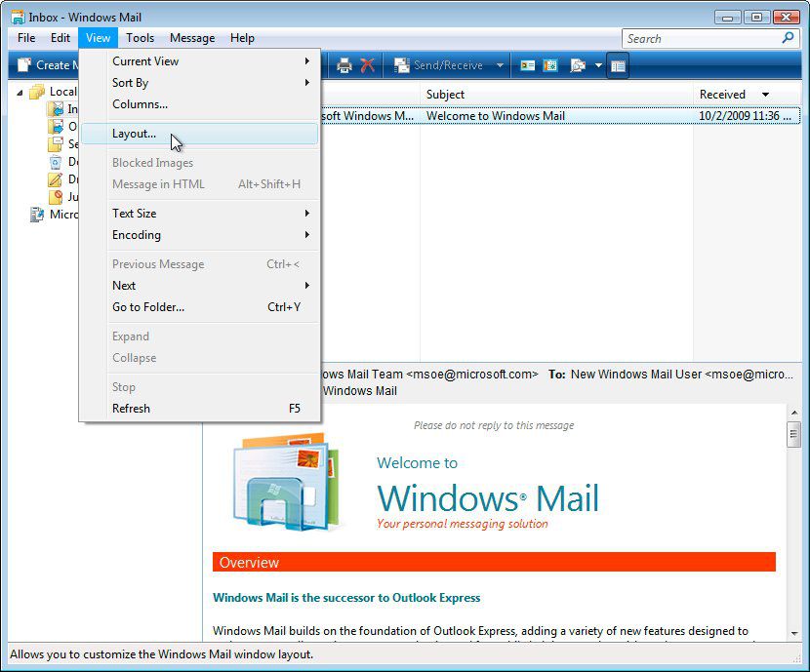
Task: Choose Layout... from the View menu
Action: 199,134
